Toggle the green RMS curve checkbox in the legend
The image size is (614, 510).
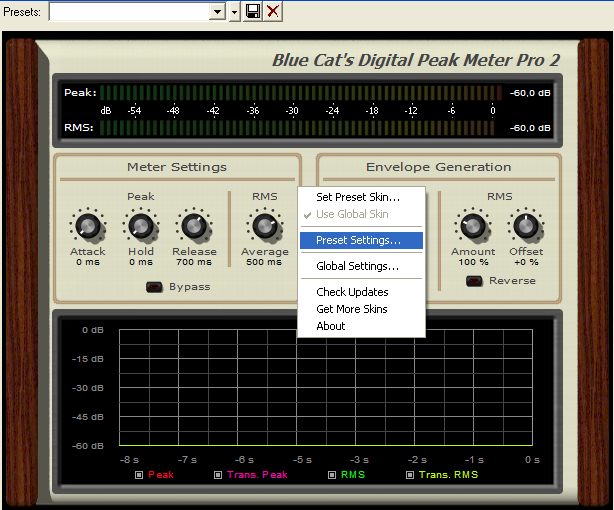pos(332,475)
